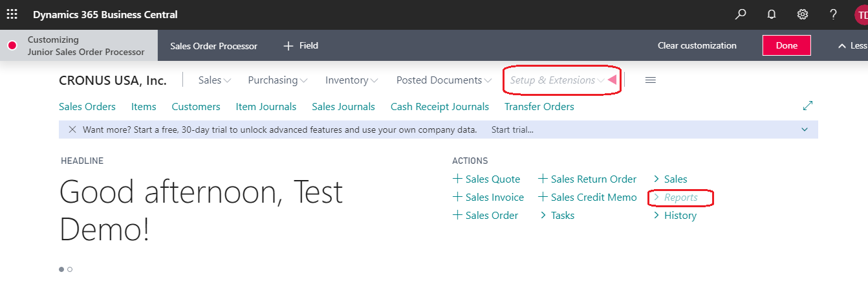
Task: Open the user account avatar
Action: [861, 14]
